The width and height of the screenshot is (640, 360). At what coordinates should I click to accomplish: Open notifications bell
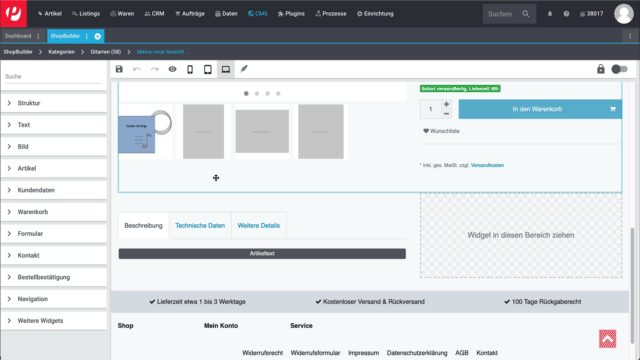click(x=550, y=14)
